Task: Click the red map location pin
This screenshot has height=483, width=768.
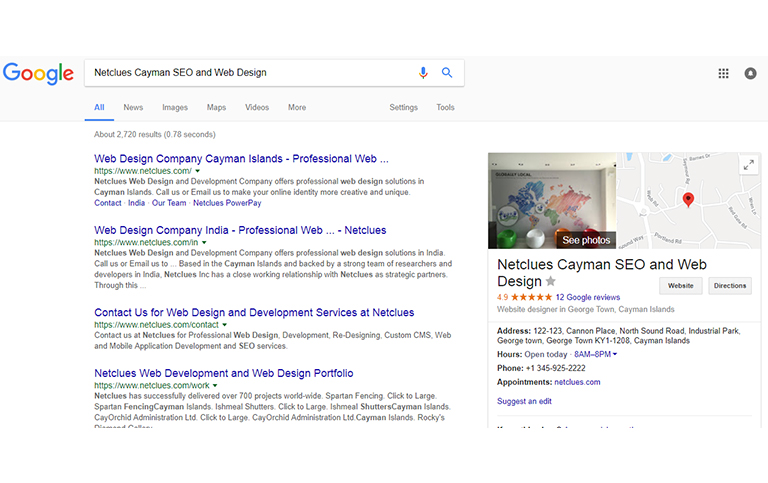Action: click(688, 200)
